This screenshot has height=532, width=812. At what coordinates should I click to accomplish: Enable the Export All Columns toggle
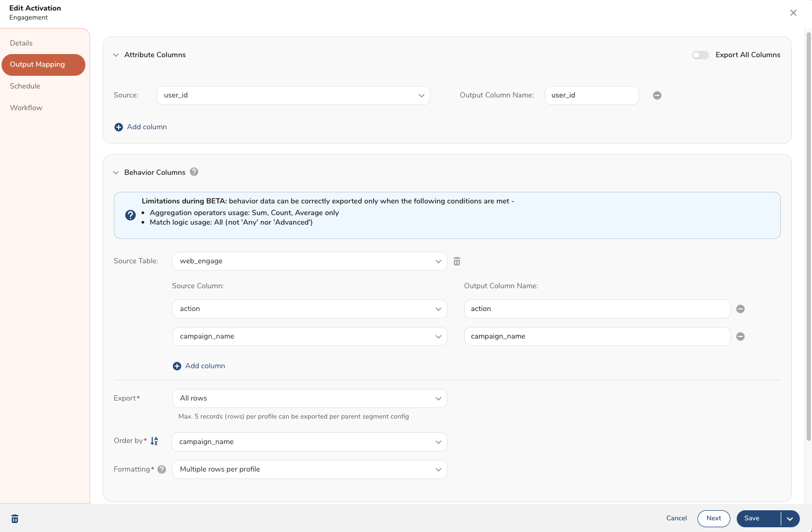[700, 55]
